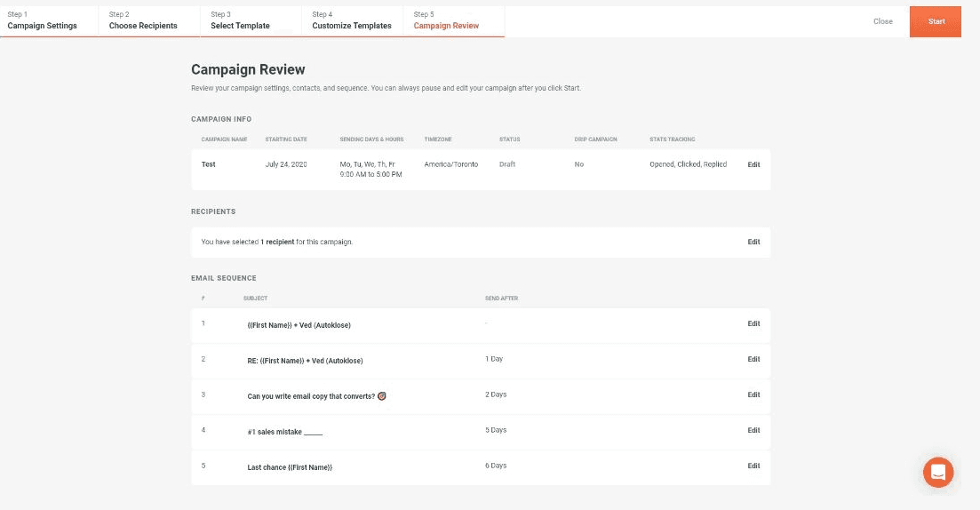Edit email 1 {{First Name}} + Ved (Autoklose)
The image size is (980, 510).
[x=753, y=323]
